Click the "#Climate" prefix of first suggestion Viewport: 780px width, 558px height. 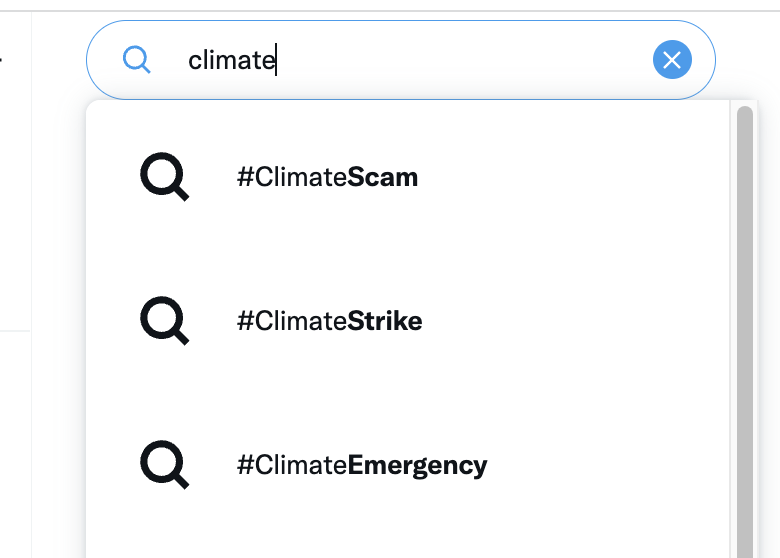[292, 178]
